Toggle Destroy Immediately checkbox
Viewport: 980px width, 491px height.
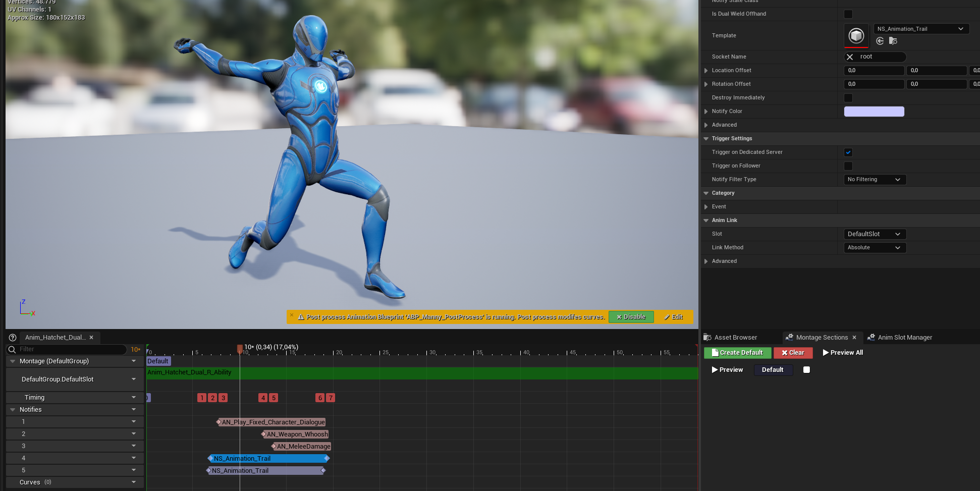848,98
